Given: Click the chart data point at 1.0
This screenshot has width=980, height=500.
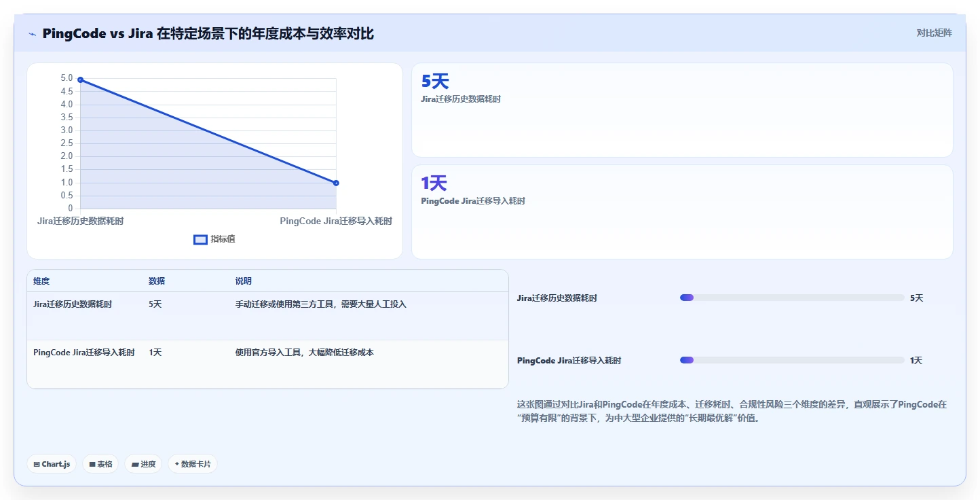Looking at the screenshot, I should tap(336, 183).
